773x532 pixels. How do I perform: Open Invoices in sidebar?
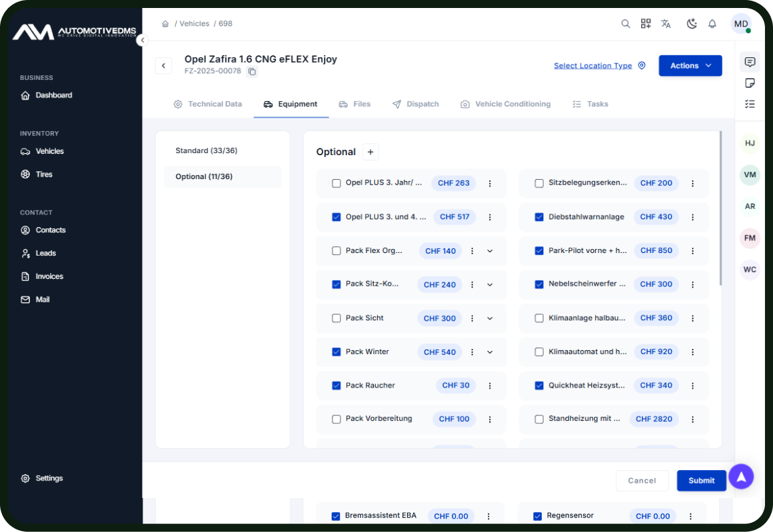coord(42,276)
